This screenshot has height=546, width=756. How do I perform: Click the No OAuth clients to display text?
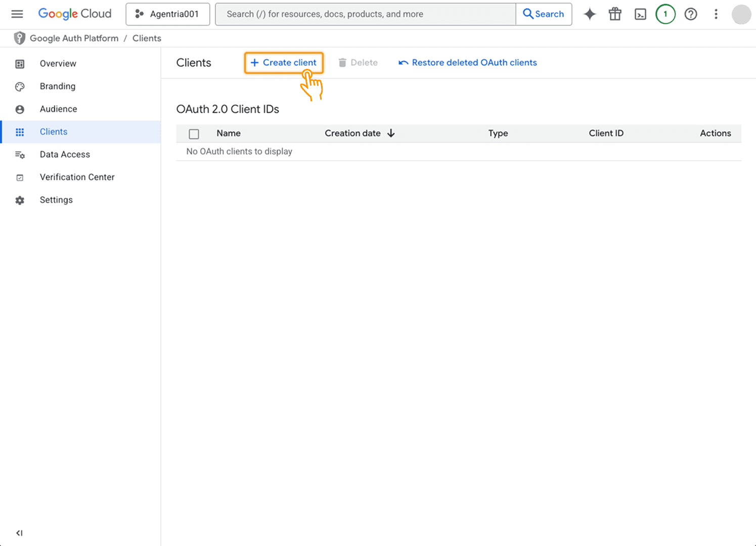tap(239, 151)
